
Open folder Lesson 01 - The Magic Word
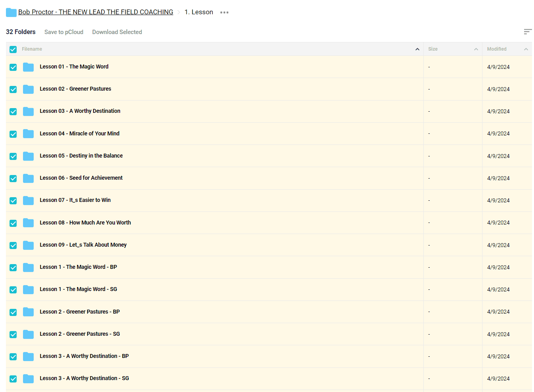(74, 67)
